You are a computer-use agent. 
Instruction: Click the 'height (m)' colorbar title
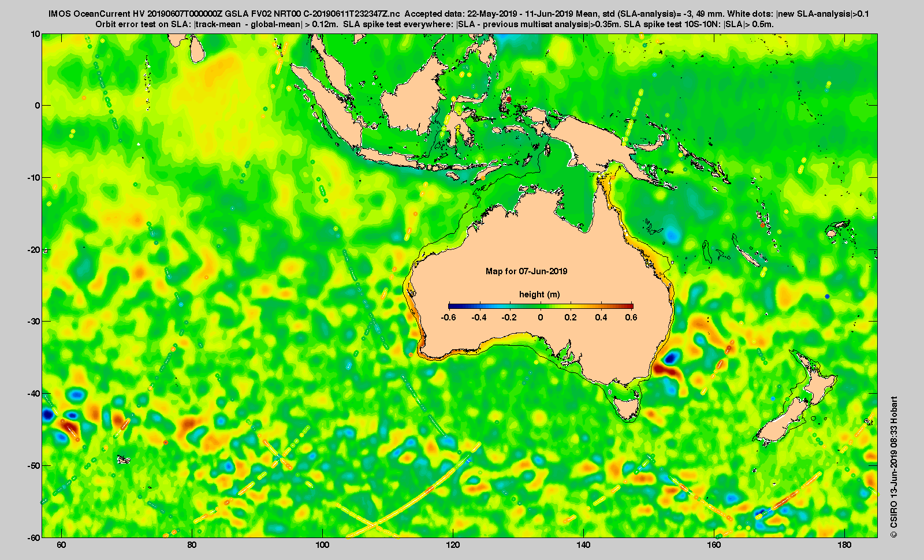[539, 294]
